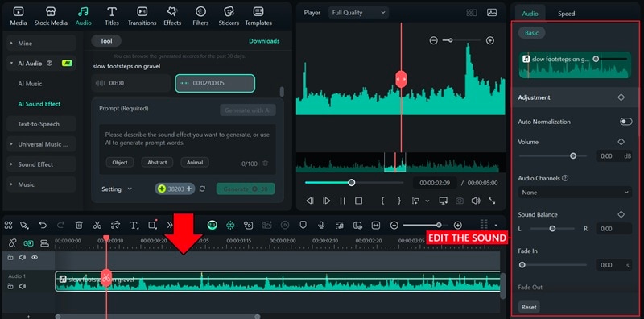
Task: Stop the playback
Action: click(x=358, y=201)
